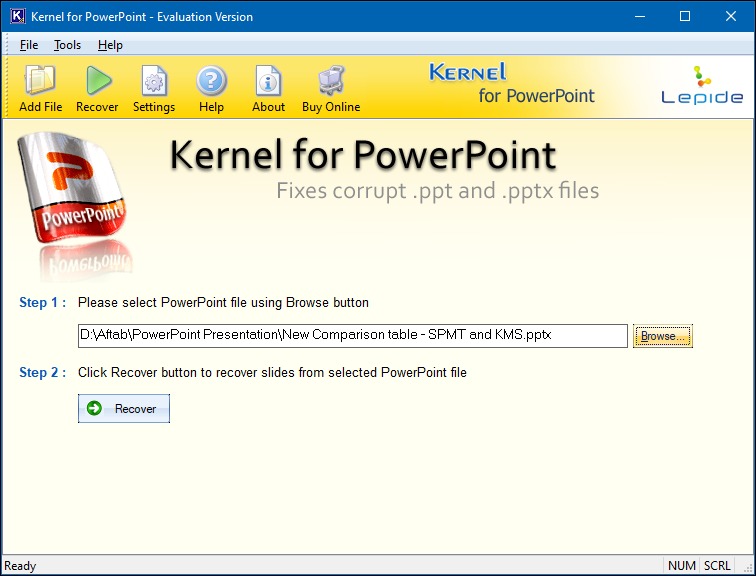The image size is (756, 576).
Task: Maximize the Kernel for PowerPoint window
Action: [x=685, y=16]
